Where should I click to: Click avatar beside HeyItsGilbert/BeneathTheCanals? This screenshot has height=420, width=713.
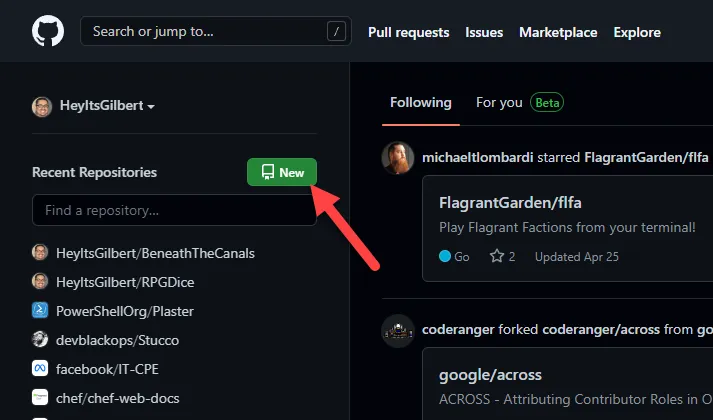coord(40,252)
